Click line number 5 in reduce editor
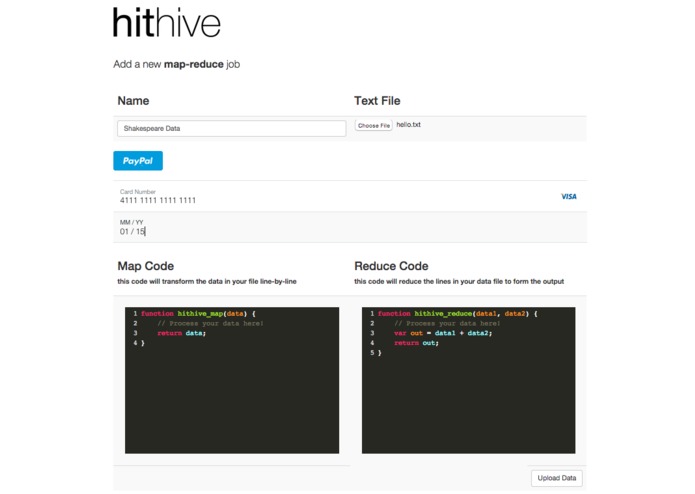This screenshot has height=494, width=695. 372,353
